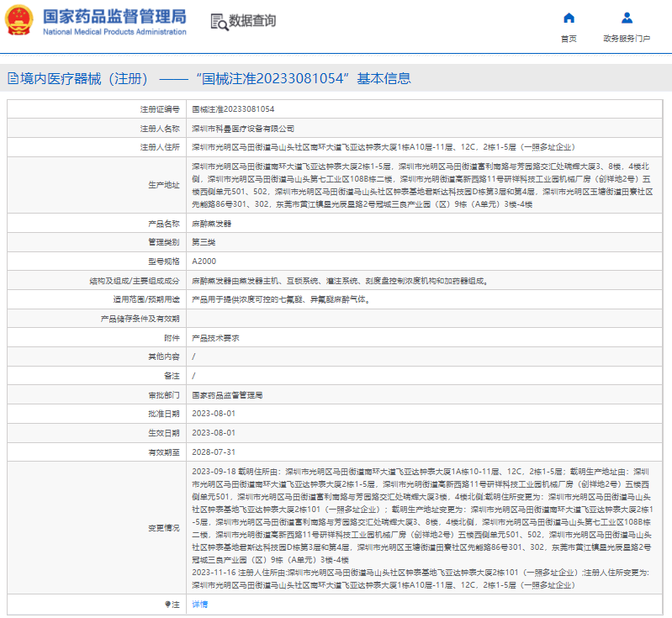Click the 政务服务门户 label

[627, 39]
